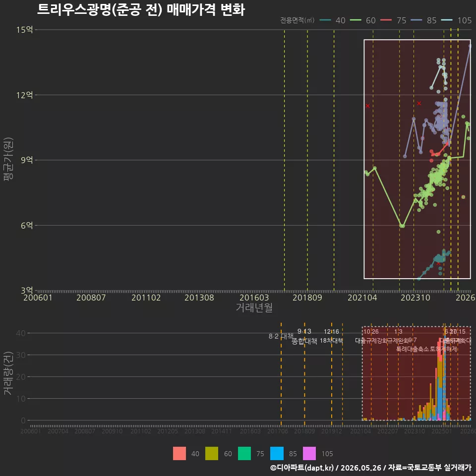The image size is (476, 476).
Task: Click the 10·26 policy annotation label
Action: coord(371,332)
